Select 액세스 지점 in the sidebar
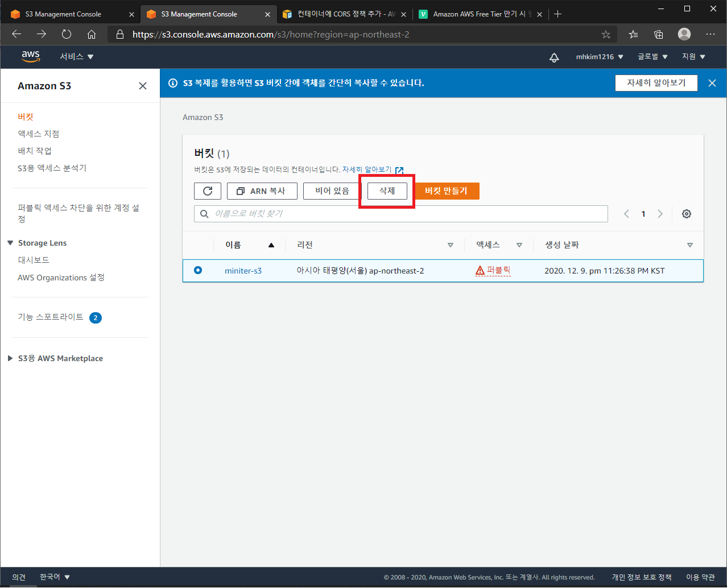The image size is (727, 588). [39, 134]
